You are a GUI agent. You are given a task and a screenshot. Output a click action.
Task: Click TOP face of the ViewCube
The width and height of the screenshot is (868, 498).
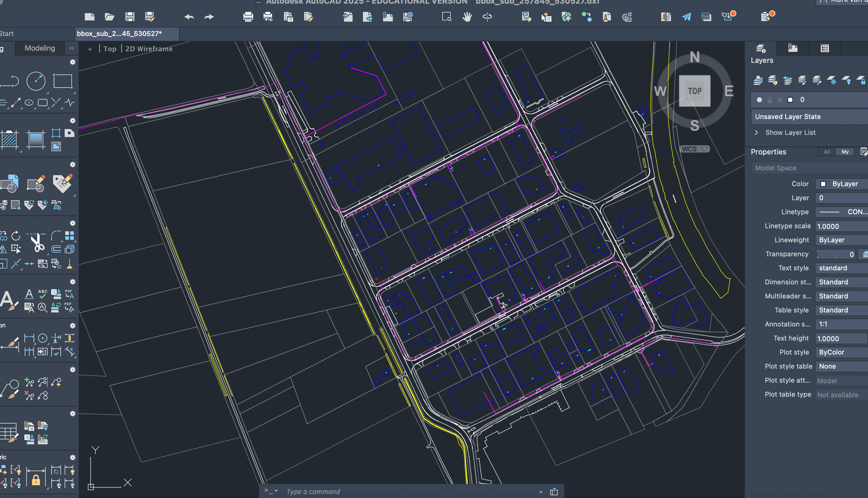tap(694, 91)
